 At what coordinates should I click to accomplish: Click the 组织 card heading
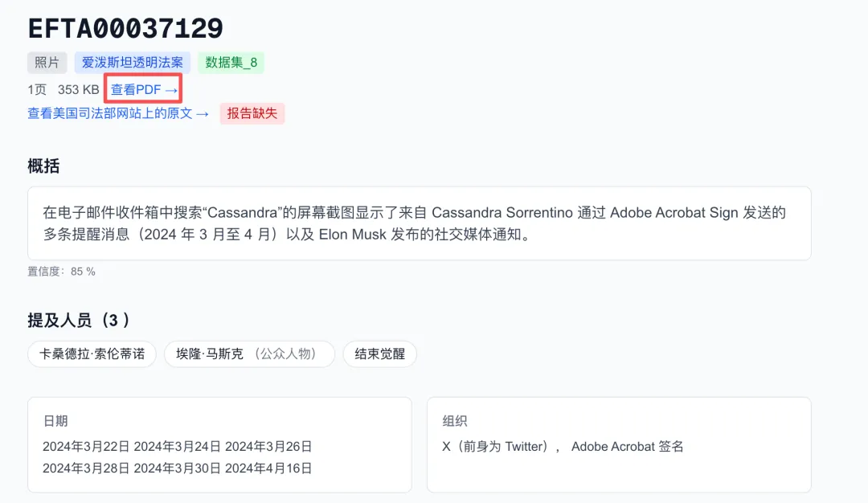click(x=454, y=421)
